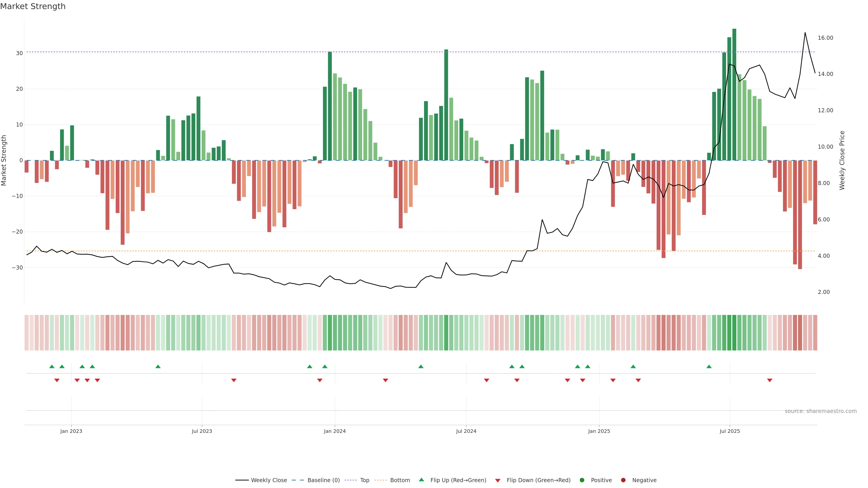Click the green Positive circle in legend
The height and width of the screenshot is (488, 868).
point(582,480)
